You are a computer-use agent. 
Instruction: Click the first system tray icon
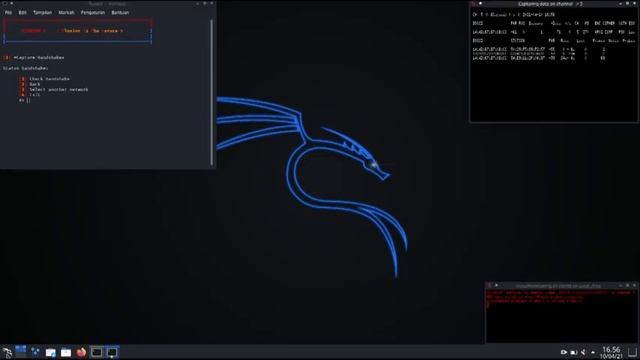(x=564, y=352)
